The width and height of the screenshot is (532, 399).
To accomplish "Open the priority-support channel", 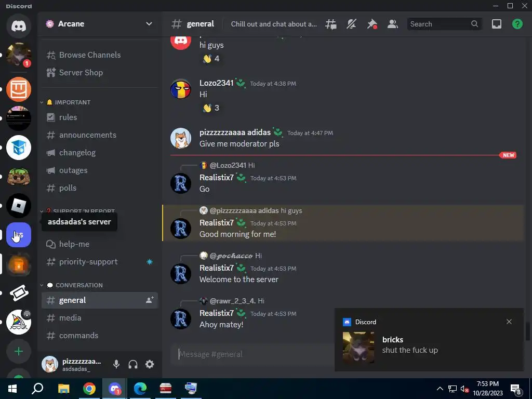I will click(x=100, y=262).
